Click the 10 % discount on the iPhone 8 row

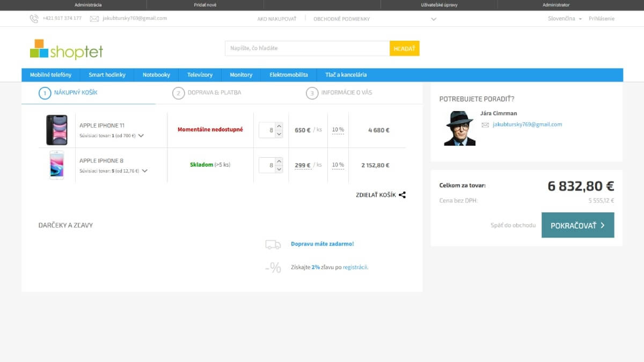[338, 165]
